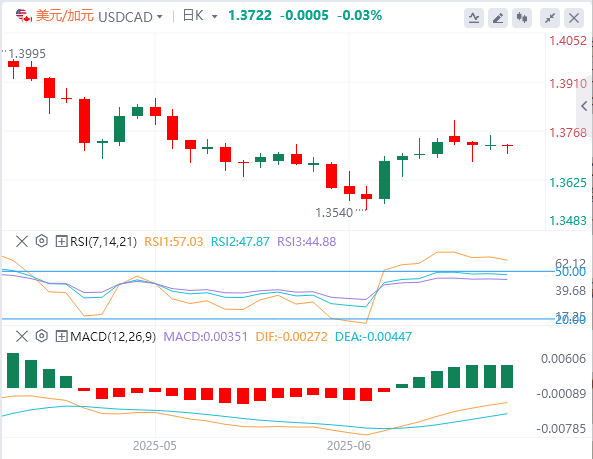
Task: Remove MACD indicator with its X icon
Action: [22, 336]
